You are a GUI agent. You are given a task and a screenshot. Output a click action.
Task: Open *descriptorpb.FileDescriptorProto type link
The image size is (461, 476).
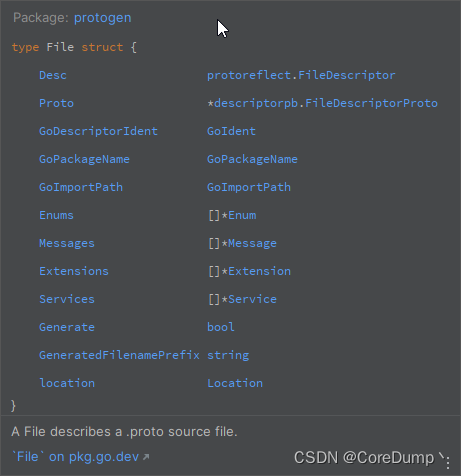click(x=322, y=103)
